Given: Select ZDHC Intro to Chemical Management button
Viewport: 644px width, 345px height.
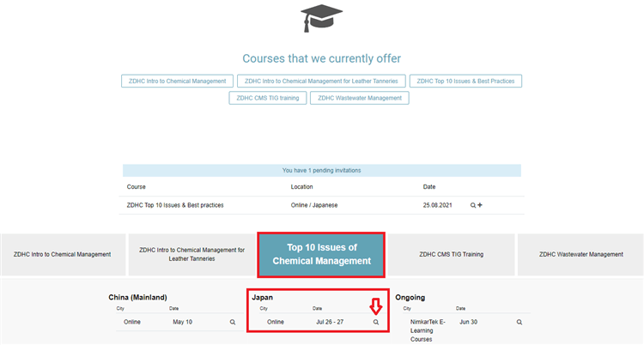Looking at the screenshot, I should point(178,81).
